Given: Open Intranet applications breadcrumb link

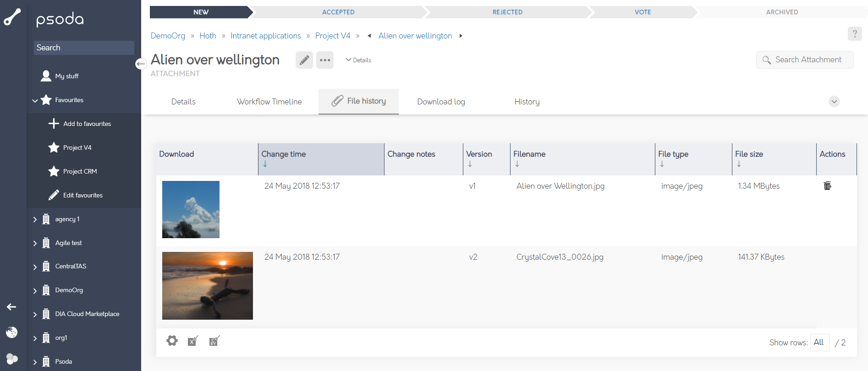Looking at the screenshot, I should [265, 36].
